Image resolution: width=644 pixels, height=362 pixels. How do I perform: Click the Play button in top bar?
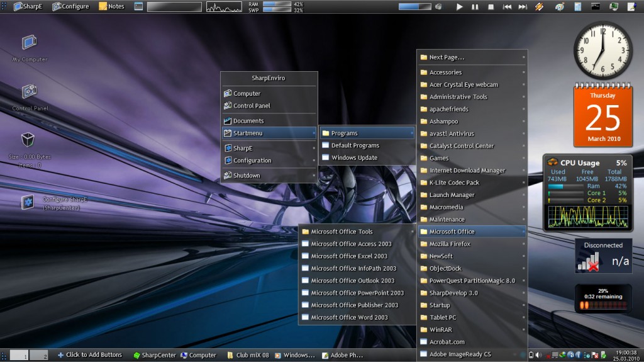coord(459,6)
